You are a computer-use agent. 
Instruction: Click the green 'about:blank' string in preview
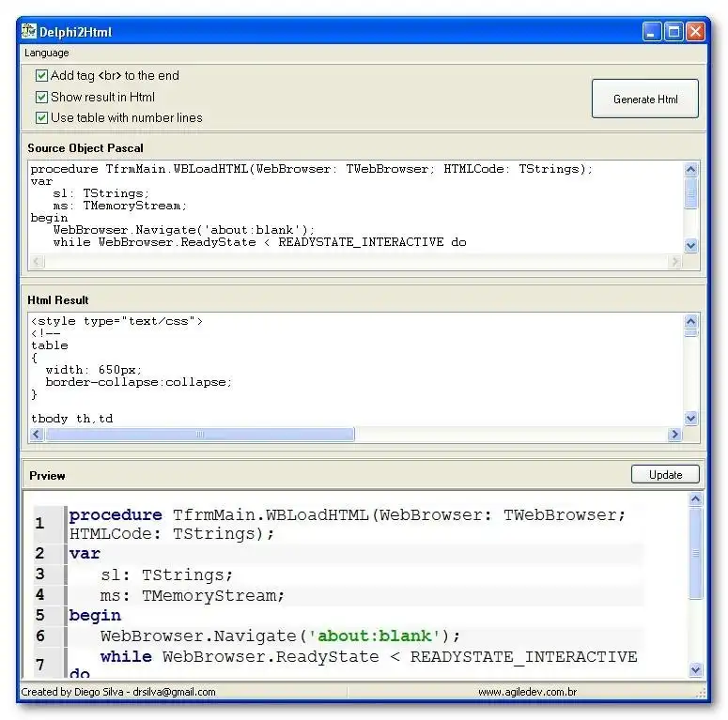pos(374,636)
